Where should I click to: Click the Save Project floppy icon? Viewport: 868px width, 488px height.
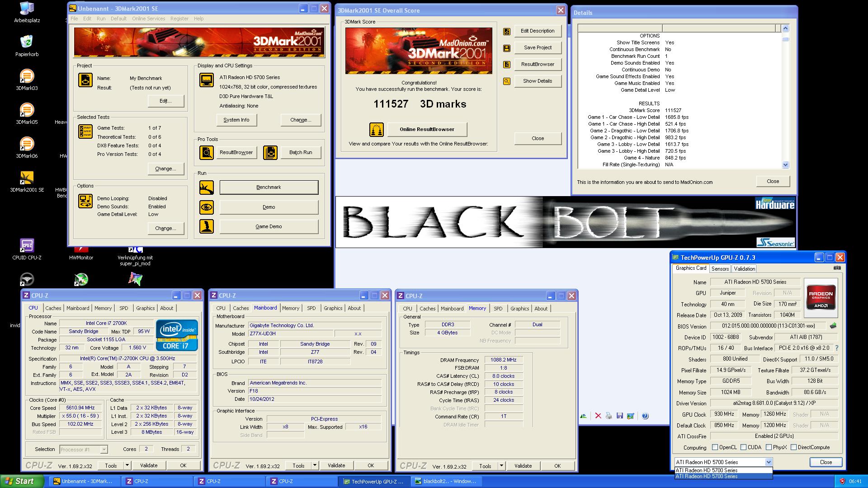point(507,48)
